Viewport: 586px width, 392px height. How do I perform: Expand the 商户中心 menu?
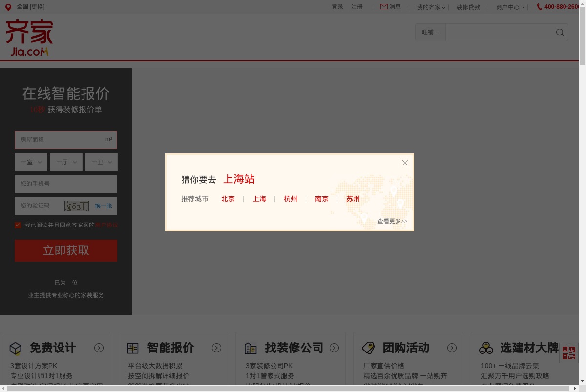pos(510,7)
